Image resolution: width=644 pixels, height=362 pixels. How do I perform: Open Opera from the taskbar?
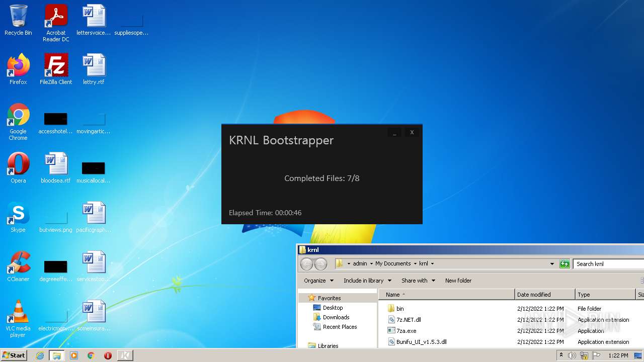[x=108, y=355]
